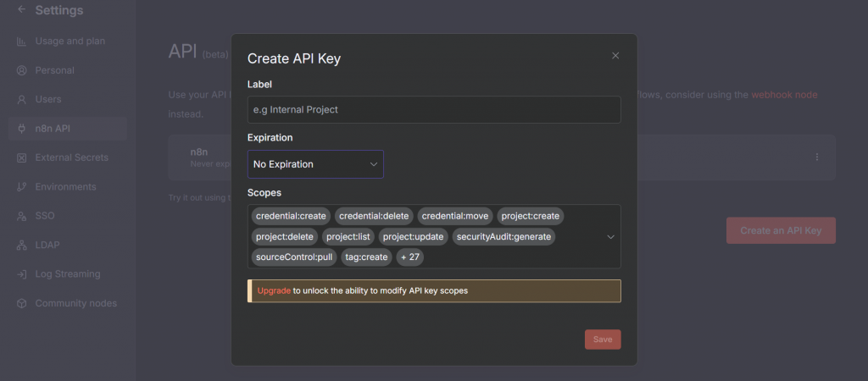Navigate to Environments settings
868x381 pixels.
(68, 187)
